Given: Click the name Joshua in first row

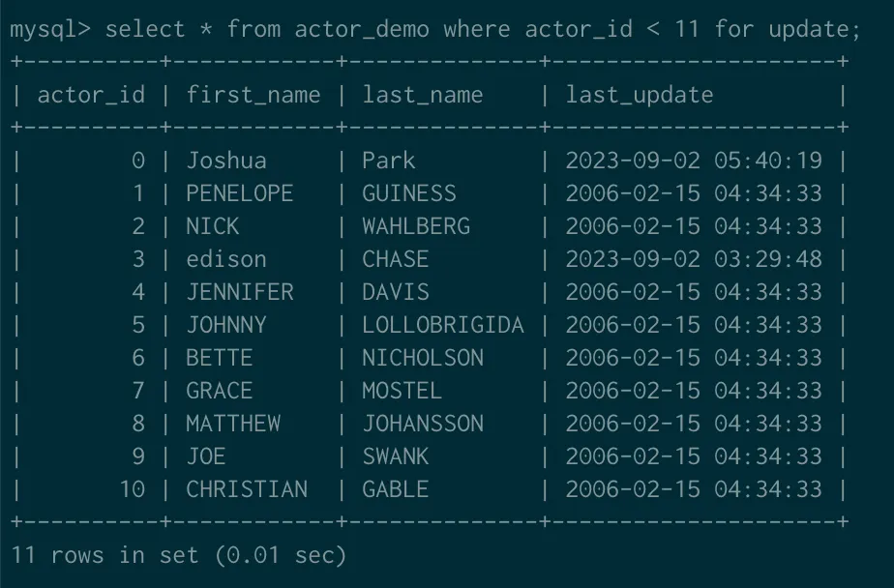Looking at the screenshot, I should click(x=226, y=161).
